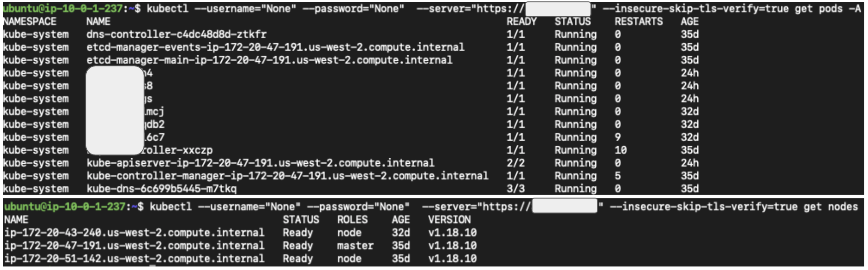Click the master role node ip-172-20-47-191

(134, 246)
